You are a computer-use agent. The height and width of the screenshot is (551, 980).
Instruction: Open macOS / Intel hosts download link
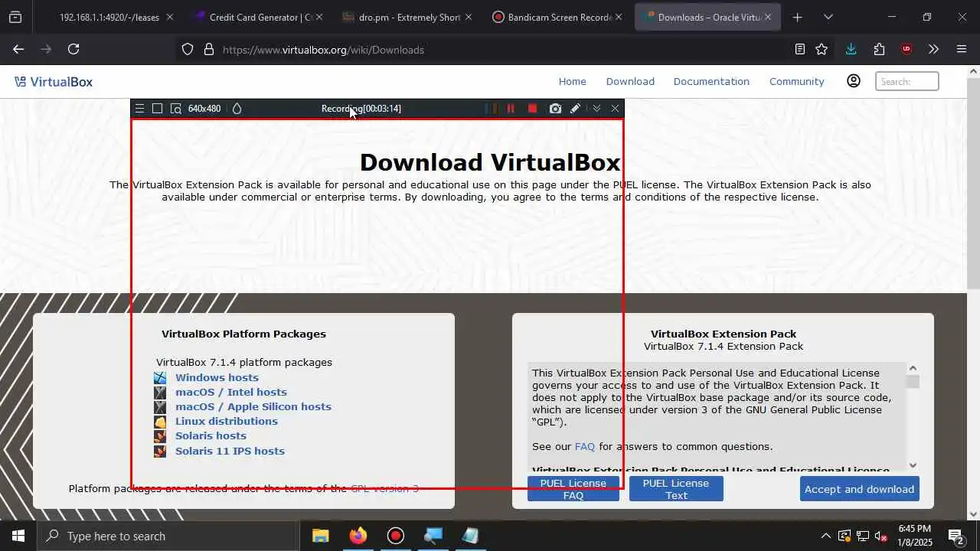coord(231,392)
